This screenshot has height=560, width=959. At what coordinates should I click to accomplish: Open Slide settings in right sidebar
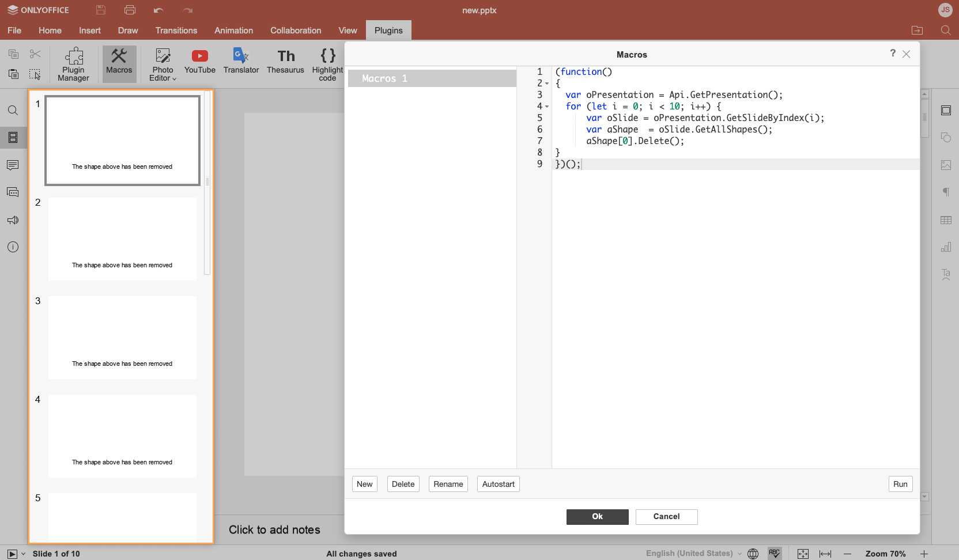946,110
